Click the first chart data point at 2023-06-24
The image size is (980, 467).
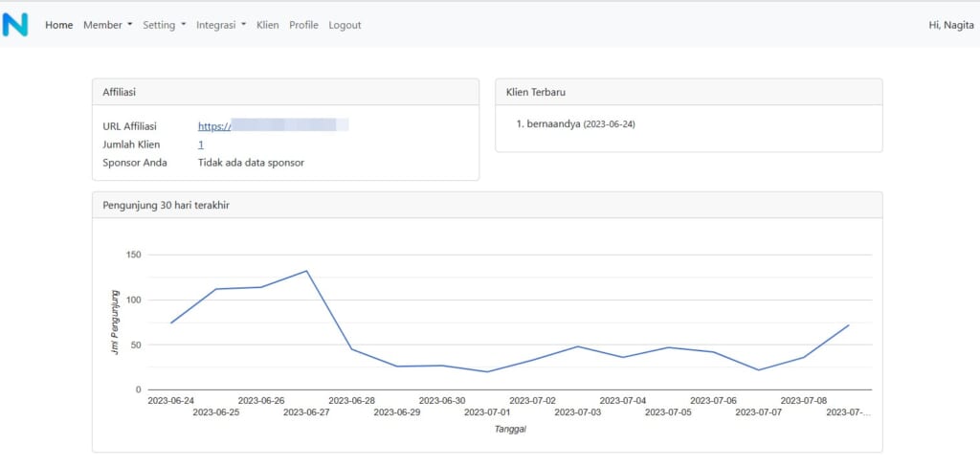pyautogui.click(x=171, y=322)
